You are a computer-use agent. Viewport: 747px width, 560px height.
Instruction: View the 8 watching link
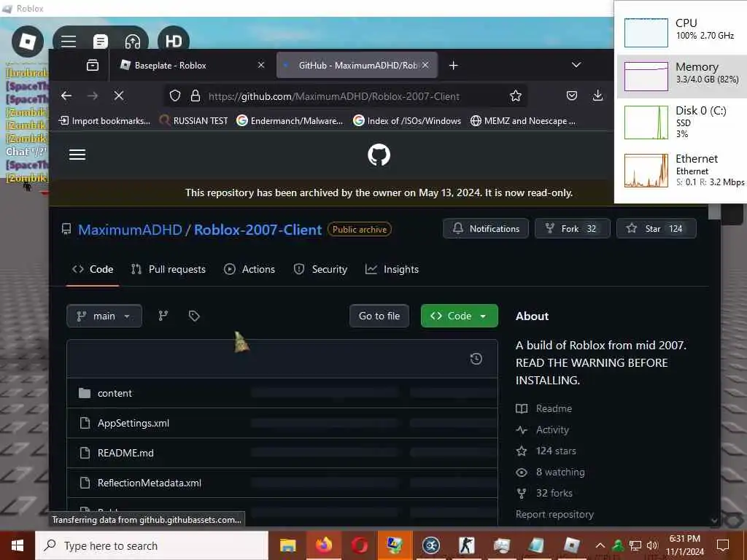(x=550, y=472)
